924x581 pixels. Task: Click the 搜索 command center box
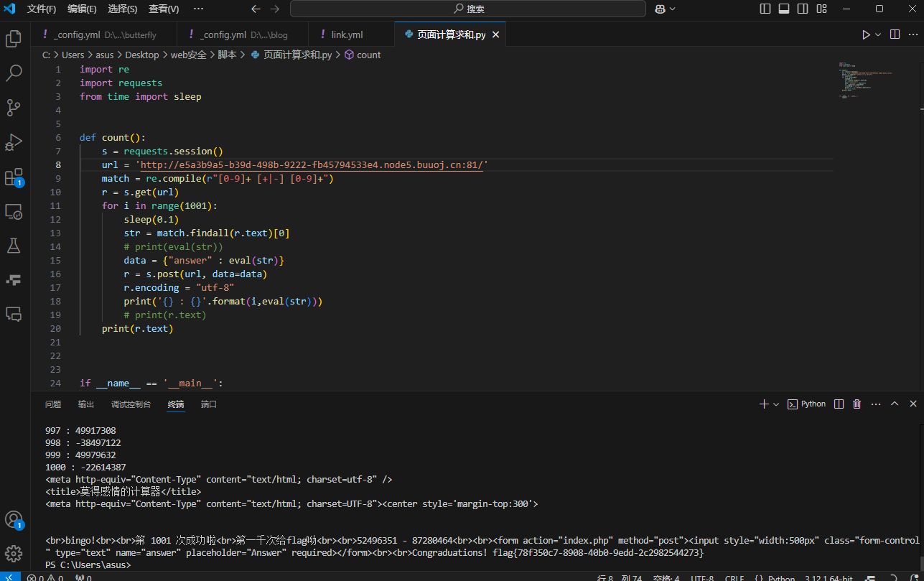[468, 9]
